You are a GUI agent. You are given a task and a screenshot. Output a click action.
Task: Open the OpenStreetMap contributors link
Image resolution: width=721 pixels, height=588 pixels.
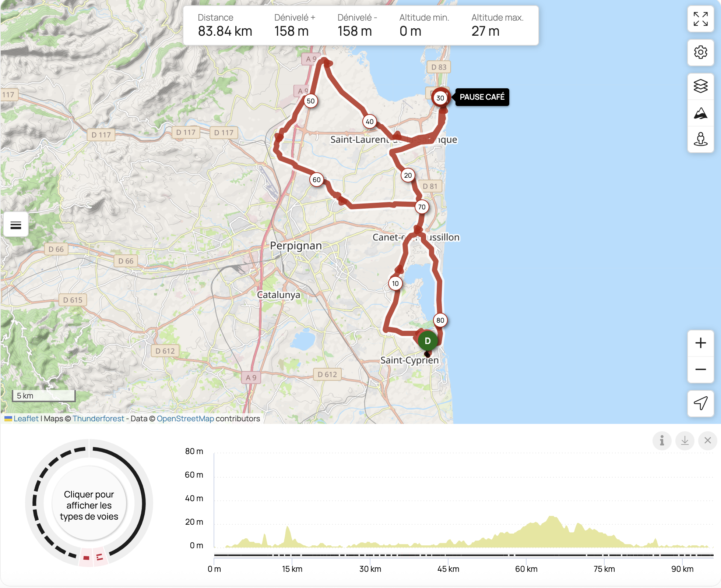[185, 418]
